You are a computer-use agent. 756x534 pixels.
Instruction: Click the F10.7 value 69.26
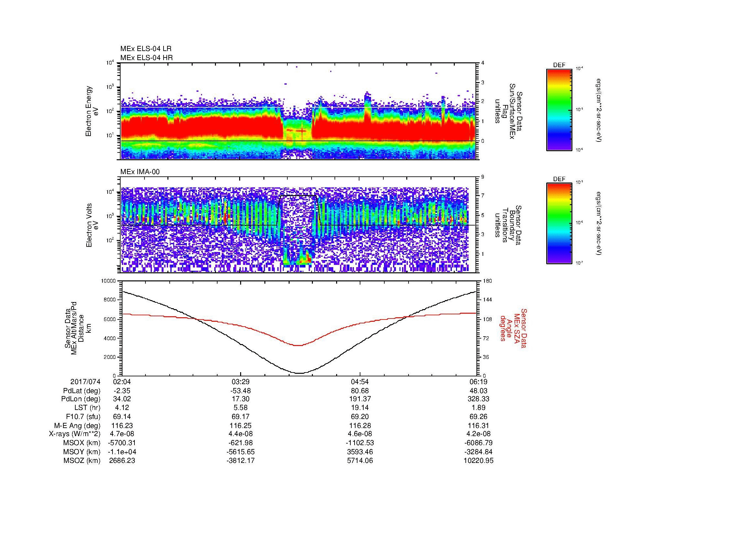tap(479, 416)
